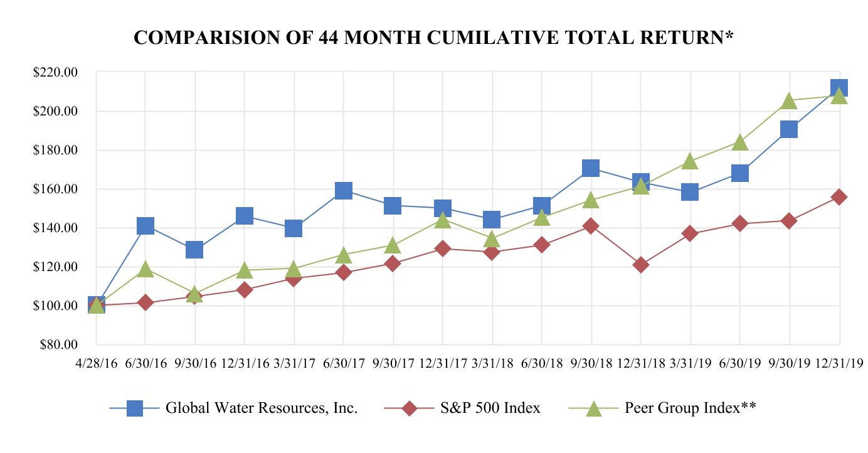The width and height of the screenshot is (868, 453).
Task: Select the S&P 500 diamond at 6/30/16
Action: click(146, 302)
